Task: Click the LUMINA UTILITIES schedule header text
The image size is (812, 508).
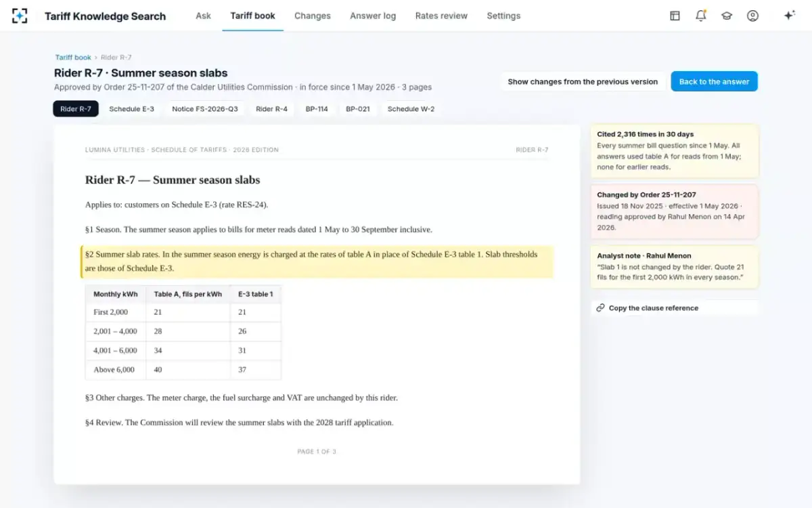Action: [181, 150]
